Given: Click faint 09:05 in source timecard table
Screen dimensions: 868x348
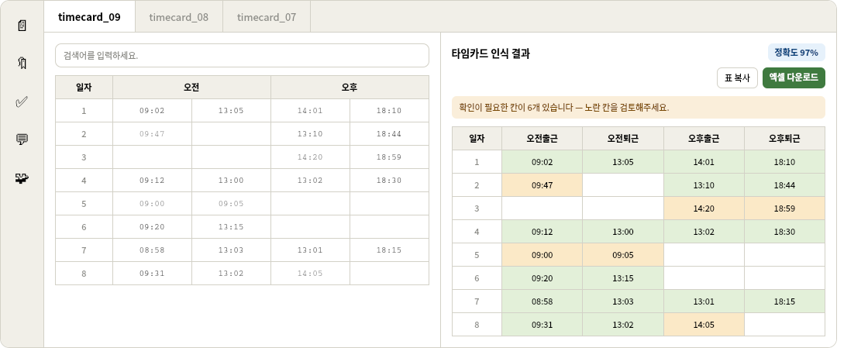Looking at the screenshot, I should pos(231,204).
